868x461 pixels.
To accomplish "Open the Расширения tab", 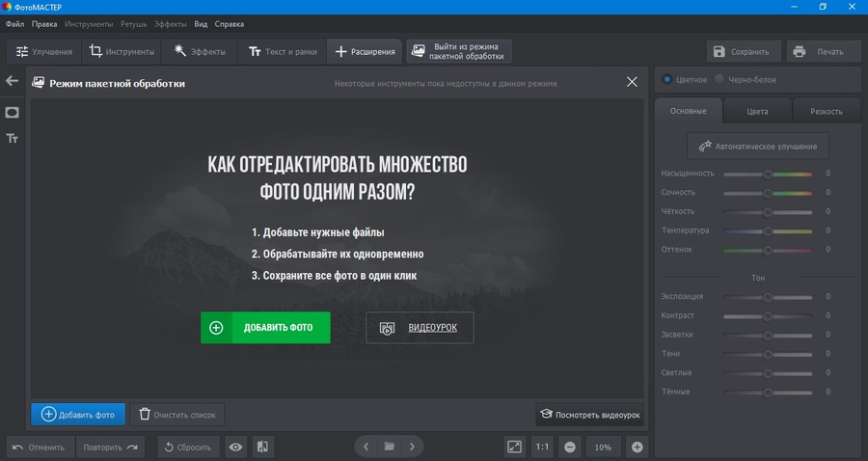I will (365, 51).
